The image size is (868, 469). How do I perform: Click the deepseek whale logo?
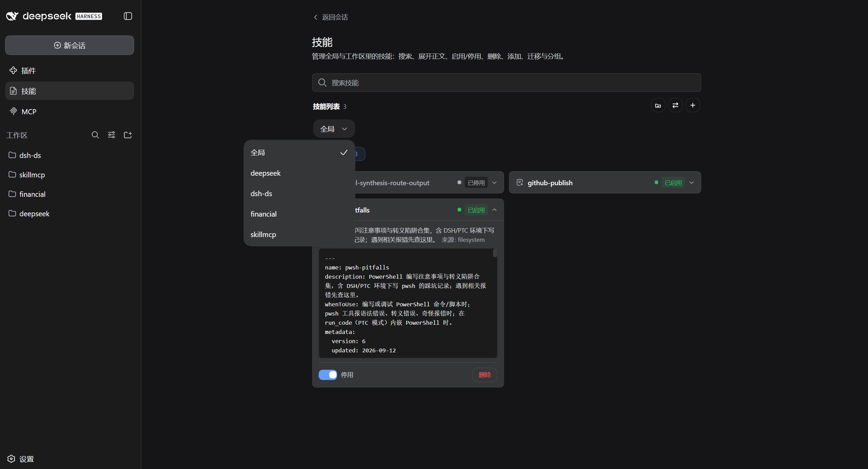pos(12,16)
